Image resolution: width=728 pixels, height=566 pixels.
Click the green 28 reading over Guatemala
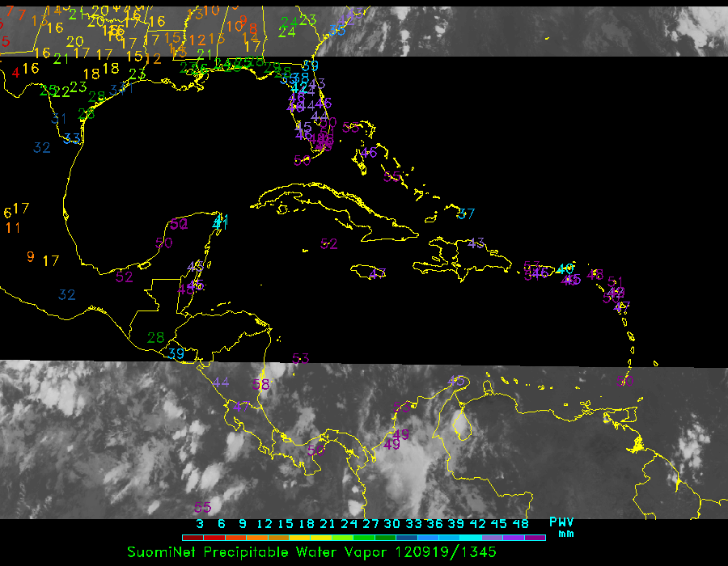coord(155,337)
